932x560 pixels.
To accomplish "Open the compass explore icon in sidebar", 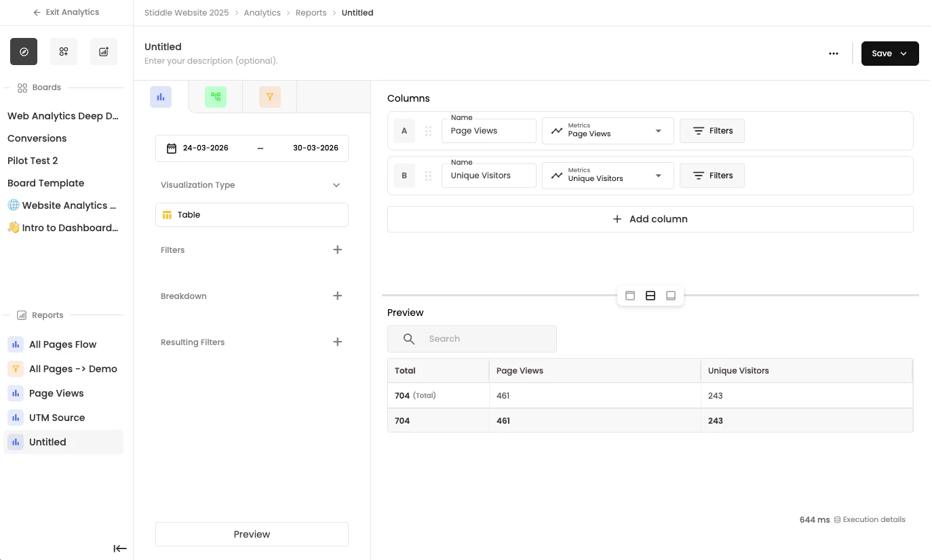I will coord(24,52).
